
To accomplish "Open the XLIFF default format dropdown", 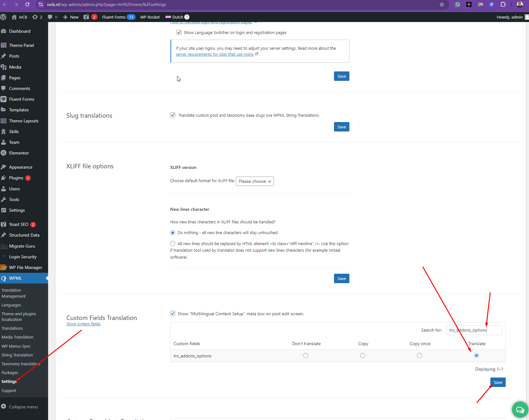I will click(255, 181).
